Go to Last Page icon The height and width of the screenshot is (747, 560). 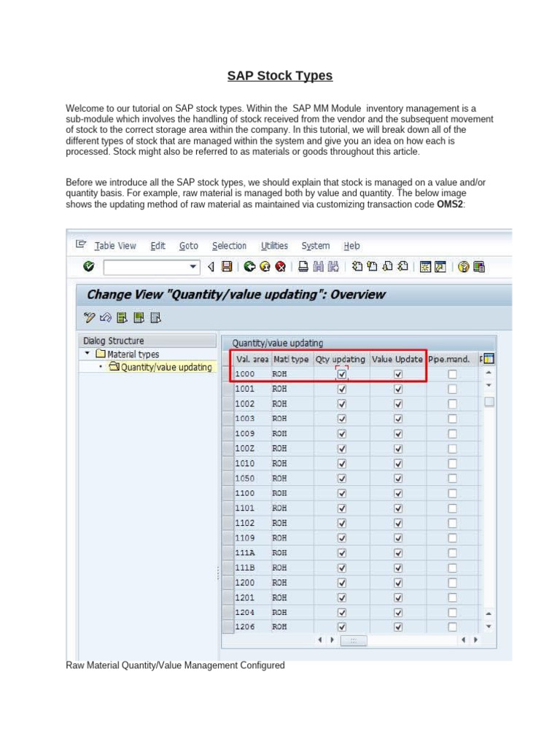pos(402,266)
